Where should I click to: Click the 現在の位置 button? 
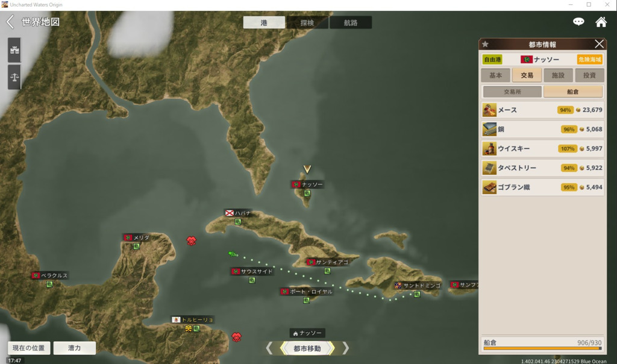tap(29, 348)
